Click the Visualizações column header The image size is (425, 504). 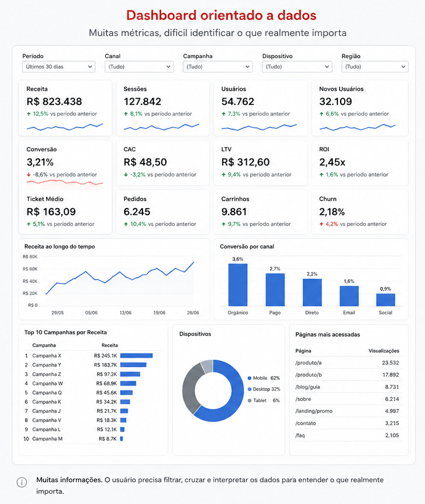click(383, 351)
